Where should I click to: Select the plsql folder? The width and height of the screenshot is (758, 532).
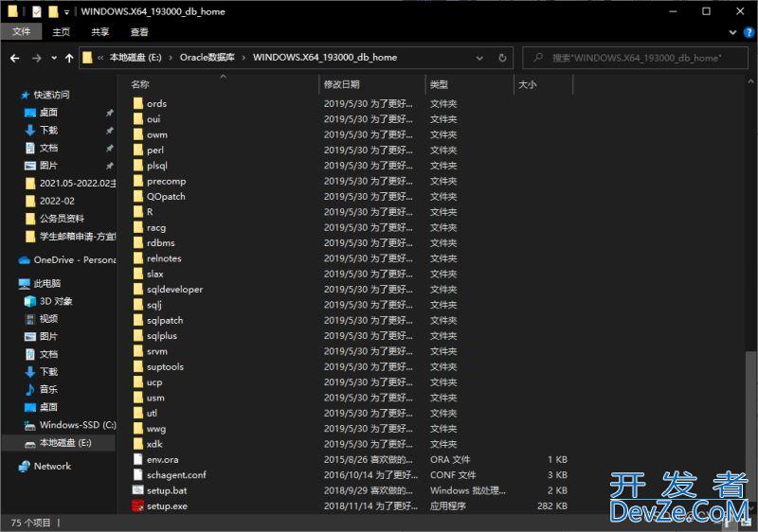coord(156,166)
